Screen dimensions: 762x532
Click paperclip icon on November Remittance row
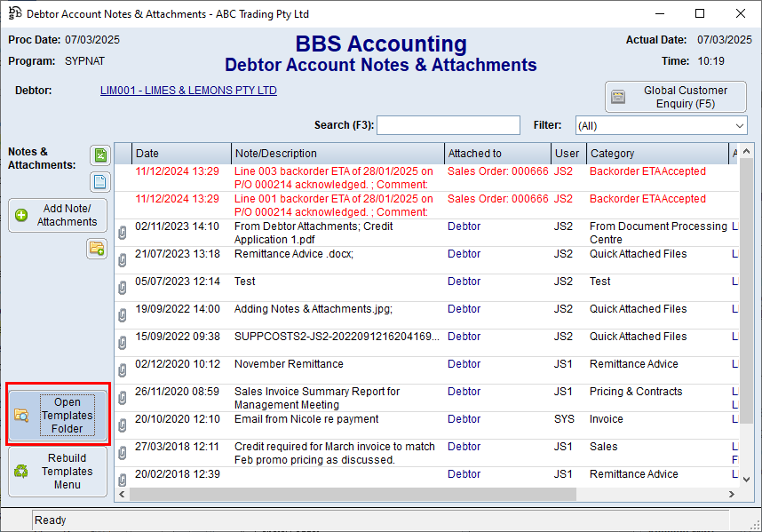click(x=123, y=370)
